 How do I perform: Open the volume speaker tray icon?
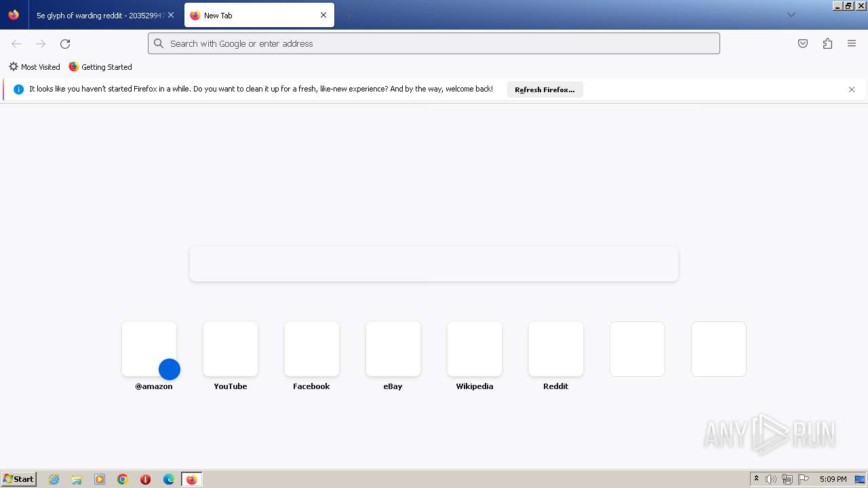click(771, 479)
